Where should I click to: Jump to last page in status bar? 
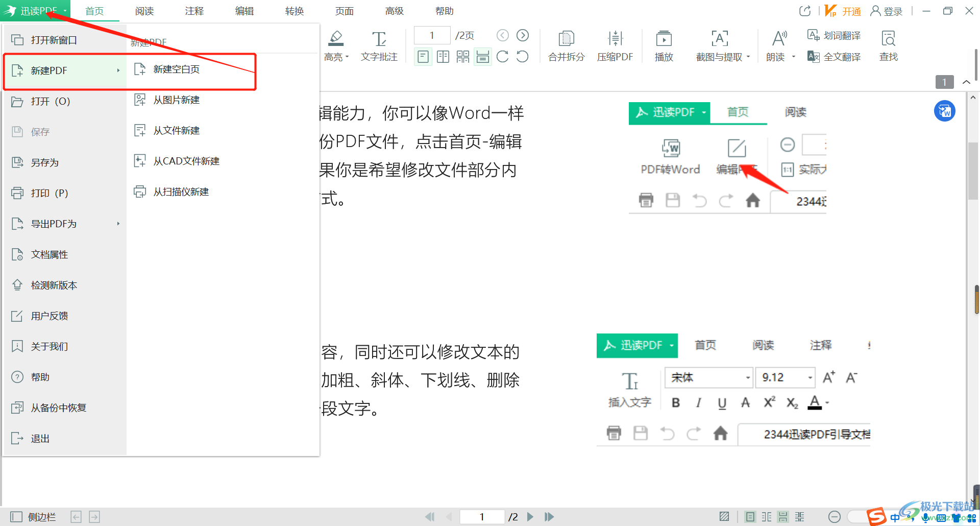pyautogui.click(x=549, y=517)
